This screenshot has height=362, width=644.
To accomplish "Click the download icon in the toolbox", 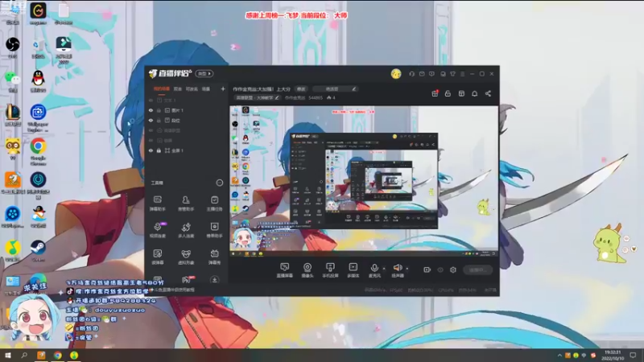I will tap(214, 280).
